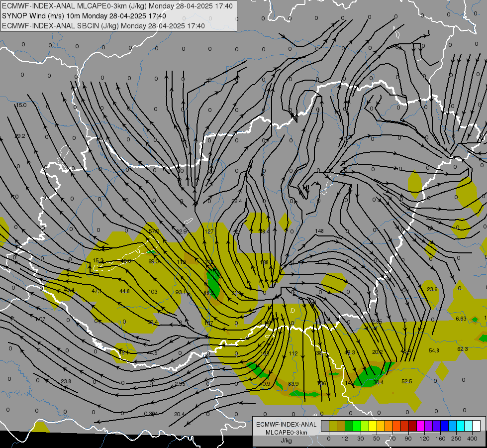This screenshot has height=448, width=487.
Task: Select the magenta legend color swatch
Action: (x=420, y=426)
